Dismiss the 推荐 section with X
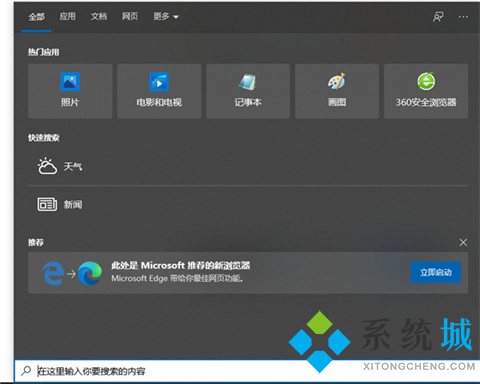480x384 pixels. [463, 242]
